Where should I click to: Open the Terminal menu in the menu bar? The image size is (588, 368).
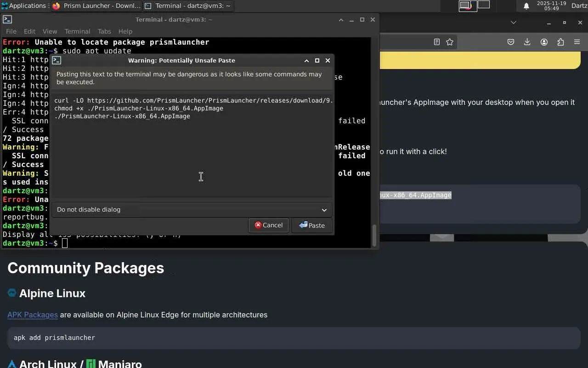[77, 31]
